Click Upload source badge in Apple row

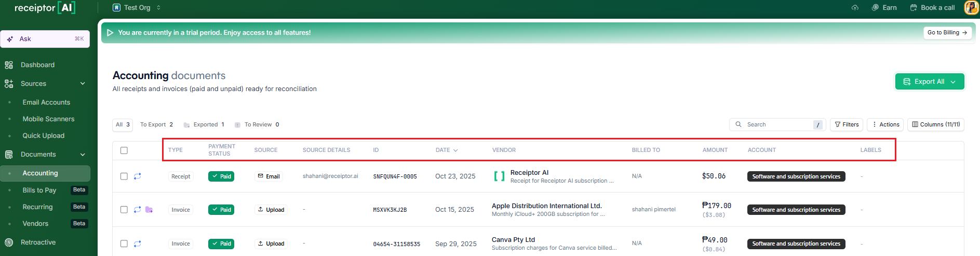pyautogui.click(x=271, y=210)
